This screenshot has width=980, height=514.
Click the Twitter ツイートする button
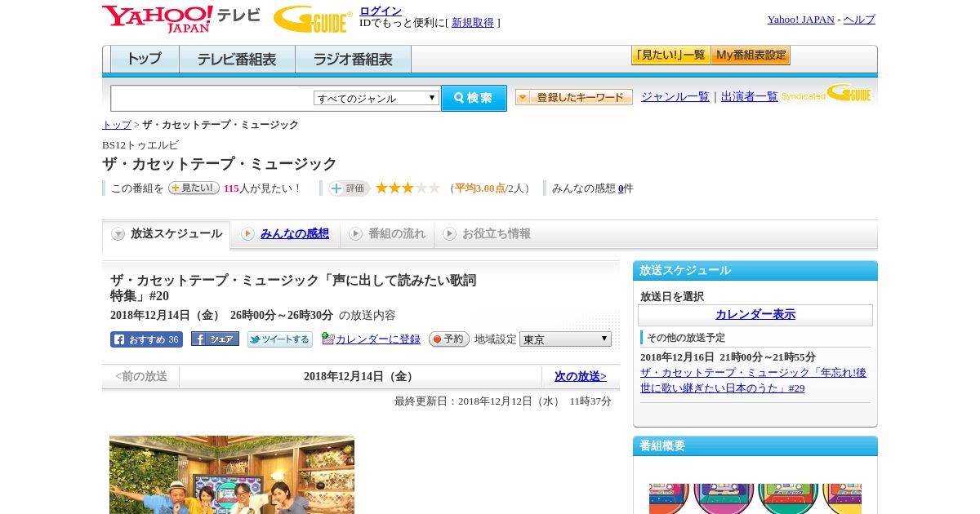point(280,339)
